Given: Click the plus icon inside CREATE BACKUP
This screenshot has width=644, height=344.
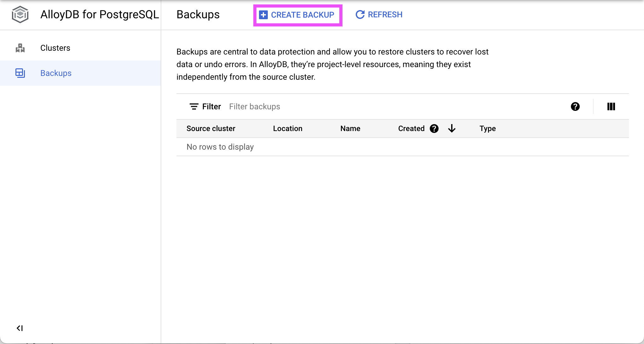Looking at the screenshot, I should click(263, 15).
